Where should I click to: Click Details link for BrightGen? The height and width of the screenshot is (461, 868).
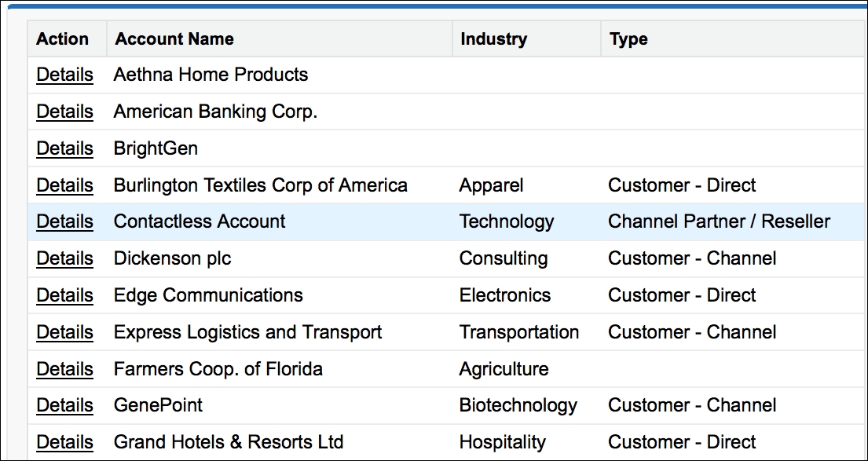pyautogui.click(x=64, y=149)
